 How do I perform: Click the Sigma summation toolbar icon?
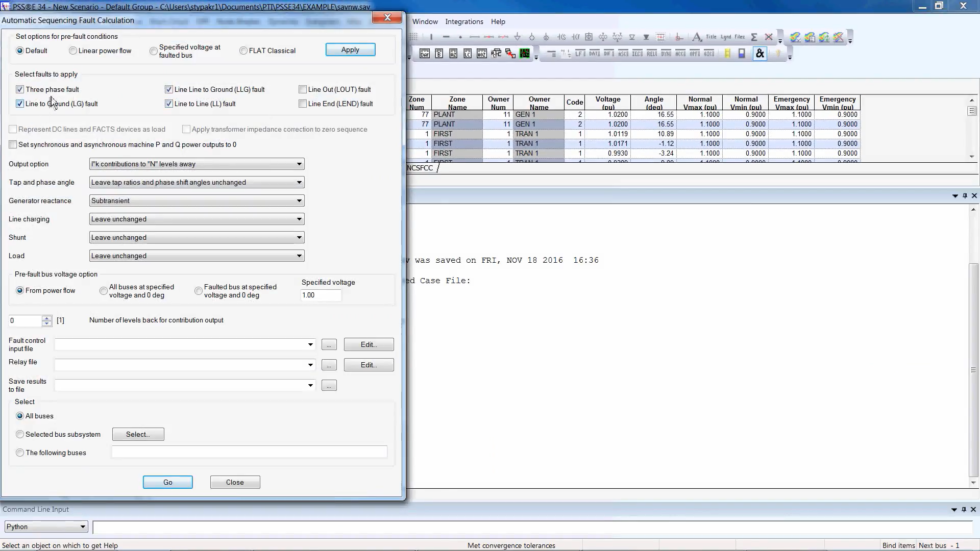pos(754,37)
